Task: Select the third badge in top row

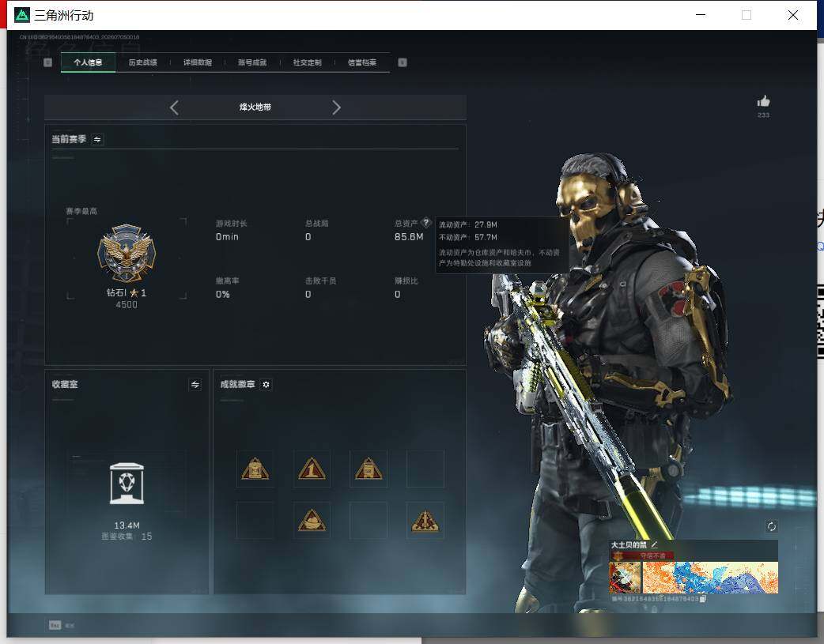Action: [369, 469]
